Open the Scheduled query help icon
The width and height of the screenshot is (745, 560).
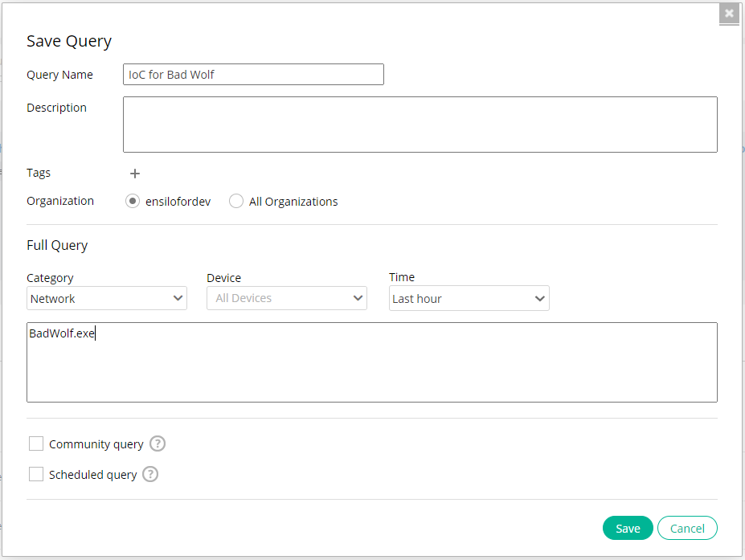(x=150, y=474)
